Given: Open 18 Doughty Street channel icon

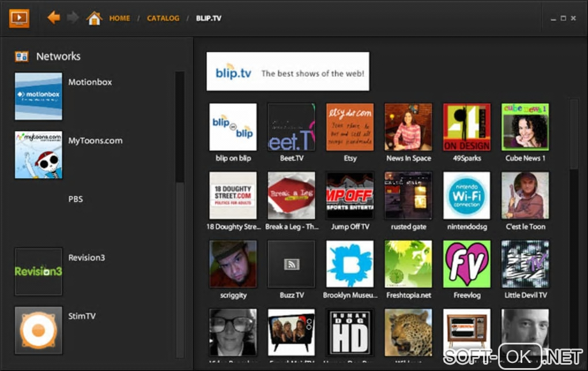Looking at the screenshot, I should click(233, 195).
